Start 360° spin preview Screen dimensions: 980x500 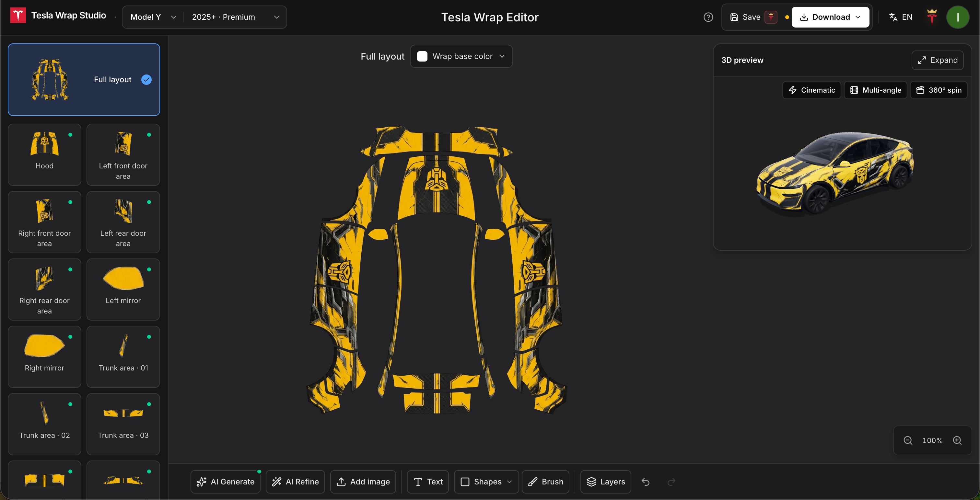(939, 90)
